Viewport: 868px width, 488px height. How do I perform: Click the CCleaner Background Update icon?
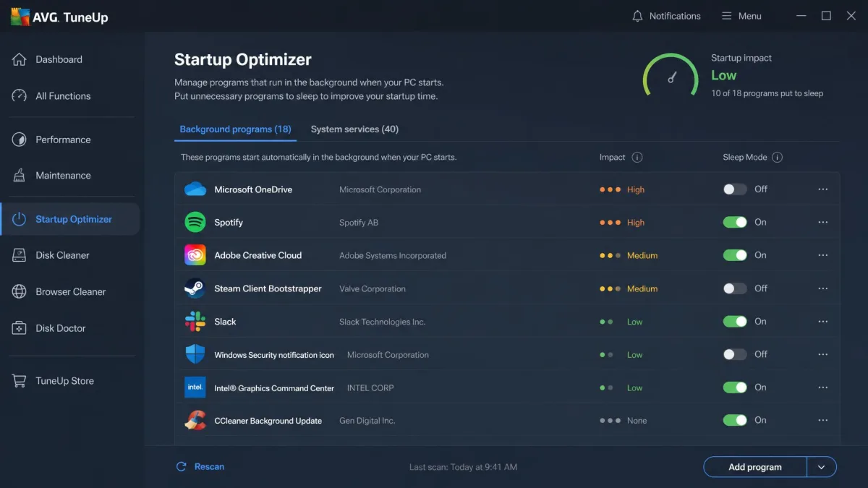[x=195, y=420]
